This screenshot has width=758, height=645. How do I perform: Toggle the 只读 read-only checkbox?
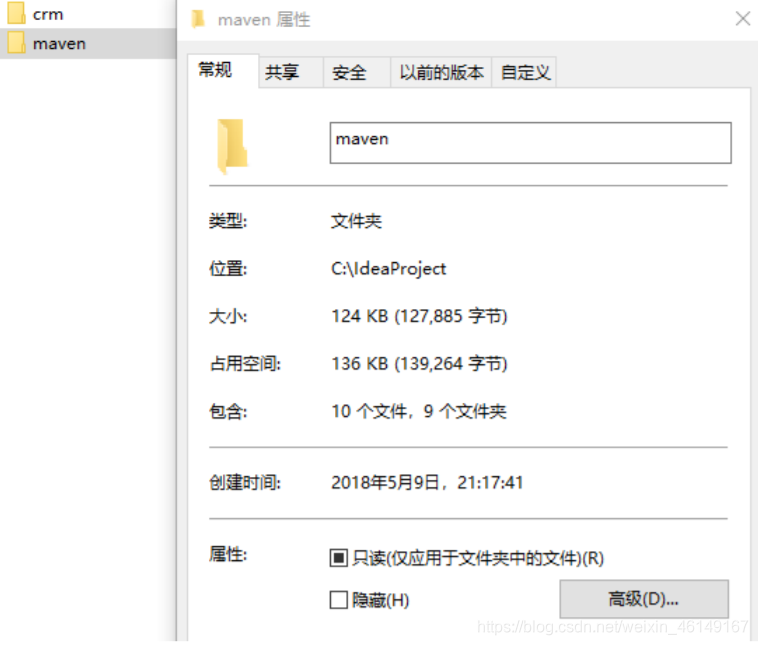point(338,558)
